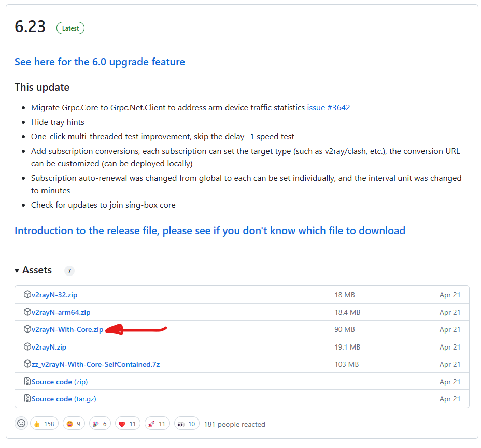Click 'Check for updates to join sing-box core'

click(x=103, y=205)
